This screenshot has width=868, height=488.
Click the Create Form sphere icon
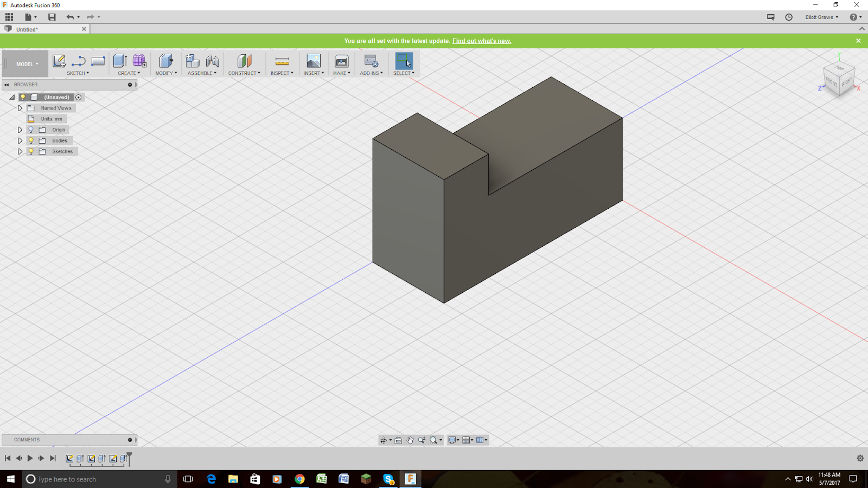(x=139, y=61)
